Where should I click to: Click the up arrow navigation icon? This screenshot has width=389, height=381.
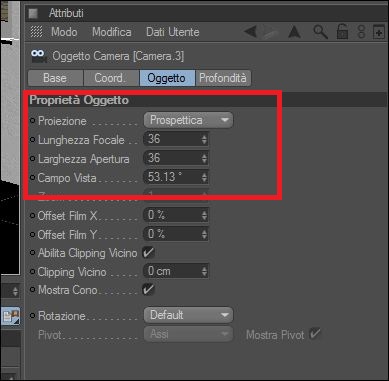point(295,32)
